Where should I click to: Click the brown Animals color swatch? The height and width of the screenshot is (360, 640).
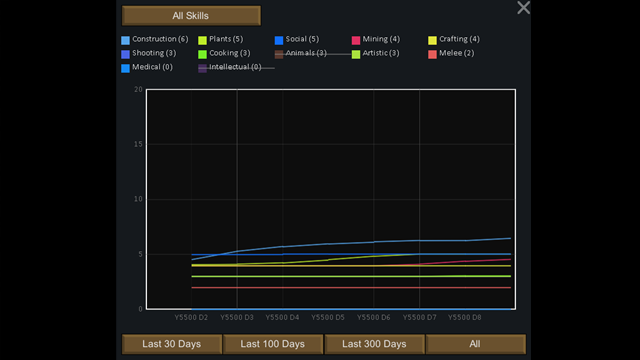[279, 54]
